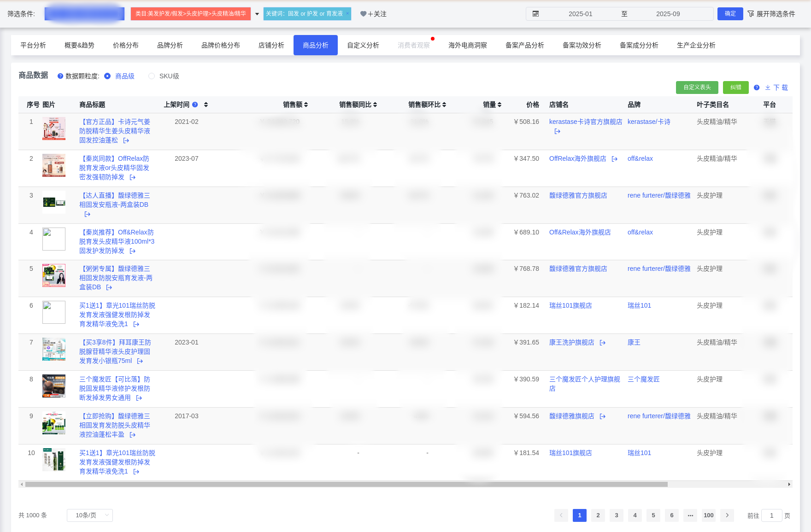Click the question-mark icon next to 上架时间 column
Image resolution: width=811 pixels, height=532 pixels.
(x=195, y=105)
